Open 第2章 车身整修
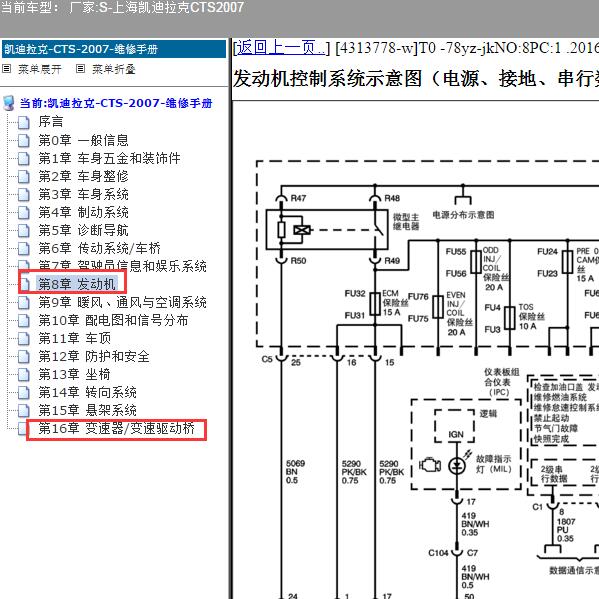Screen dimensions: 599x599 pyautogui.click(x=83, y=176)
